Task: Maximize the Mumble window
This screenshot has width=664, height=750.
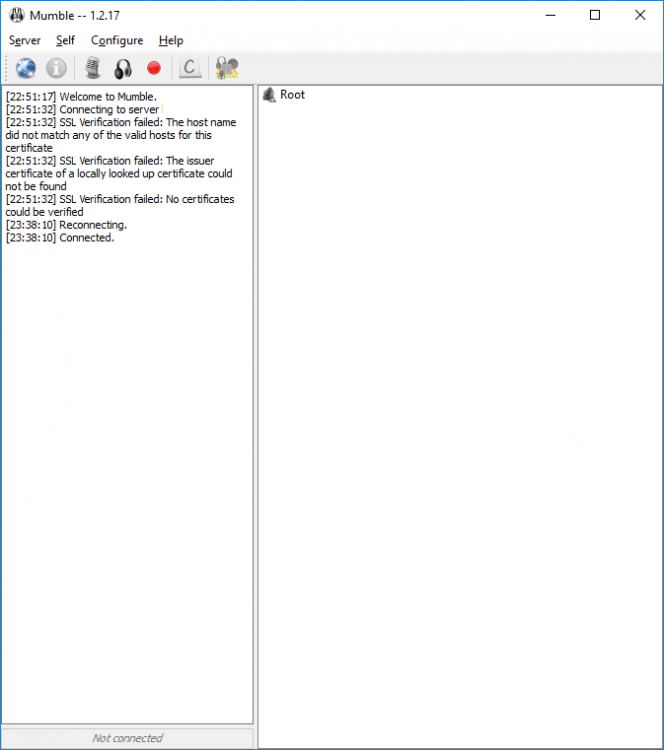Action: click(x=595, y=15)
